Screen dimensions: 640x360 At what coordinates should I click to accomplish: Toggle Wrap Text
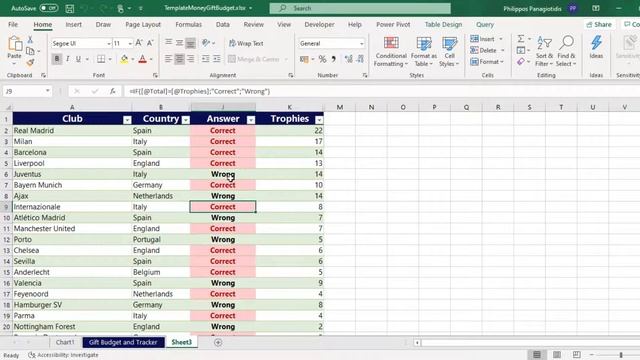tap(246, 43)
